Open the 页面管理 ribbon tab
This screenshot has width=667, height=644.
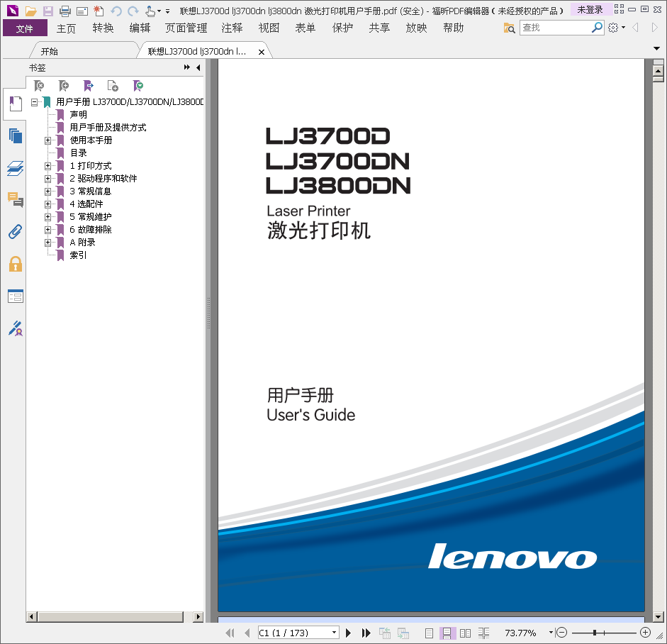[x=186, y=28]
